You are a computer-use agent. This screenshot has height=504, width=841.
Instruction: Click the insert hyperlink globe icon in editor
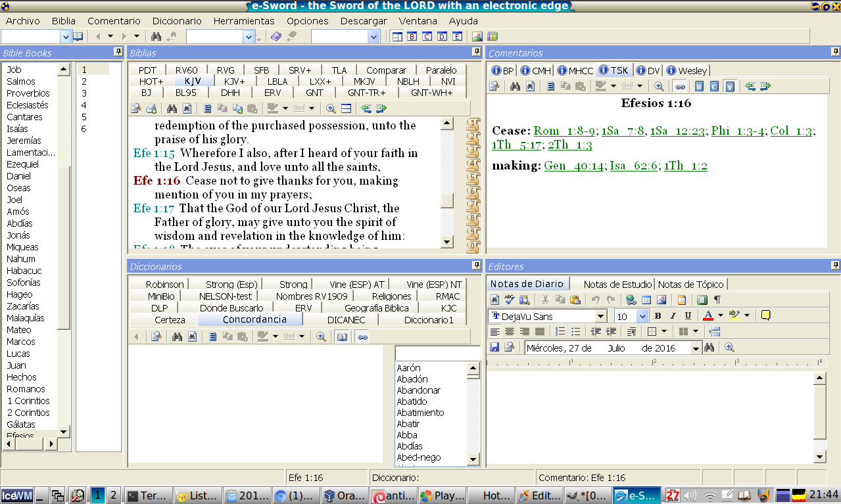coord(631,300)
